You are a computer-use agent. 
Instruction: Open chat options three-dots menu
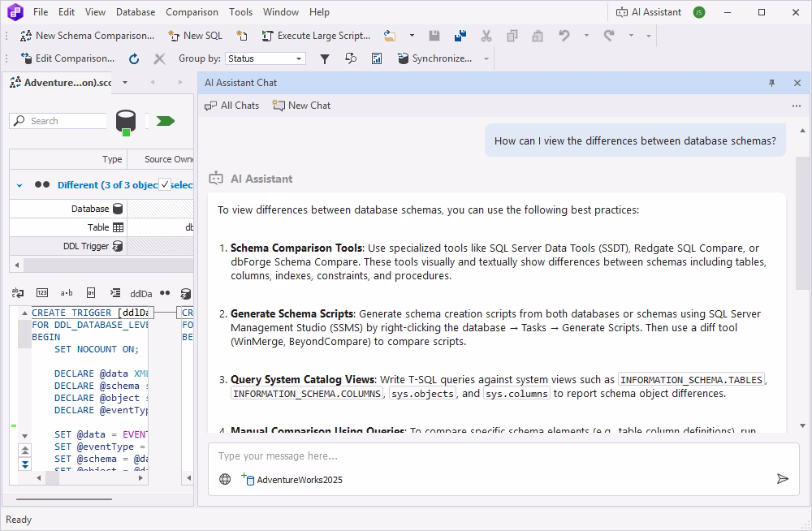click(797, 106)
